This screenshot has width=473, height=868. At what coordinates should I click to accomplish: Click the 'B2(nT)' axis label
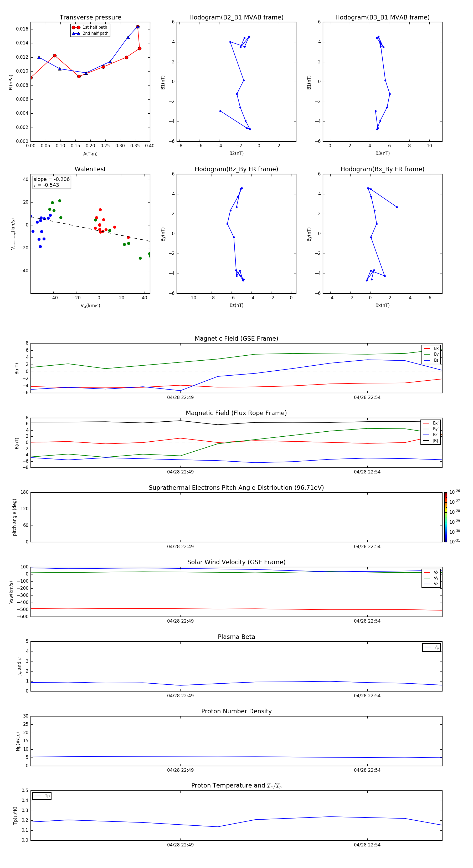pos(236,153)
